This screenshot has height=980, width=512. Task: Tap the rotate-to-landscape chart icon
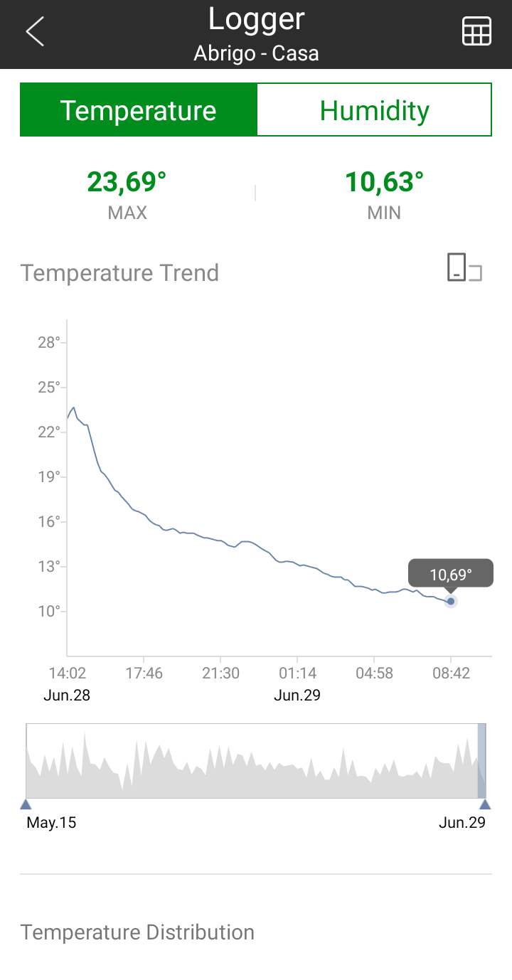(x=464, y=267)
